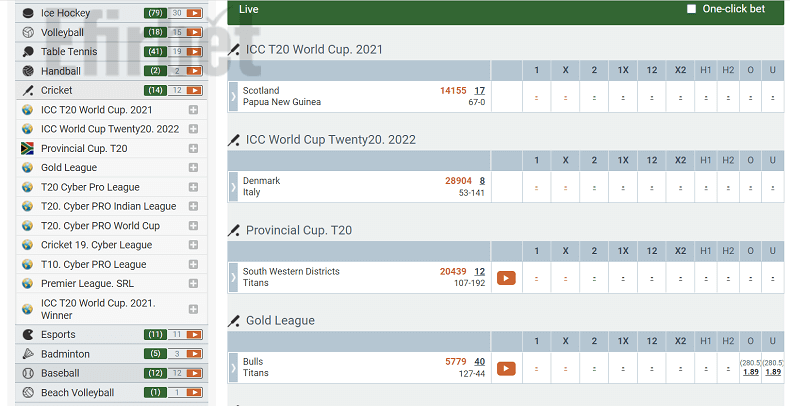The height and width of the screenshot is (406, 790).
Task: Click the Baseball sport icon
Action: coord(28,373)
